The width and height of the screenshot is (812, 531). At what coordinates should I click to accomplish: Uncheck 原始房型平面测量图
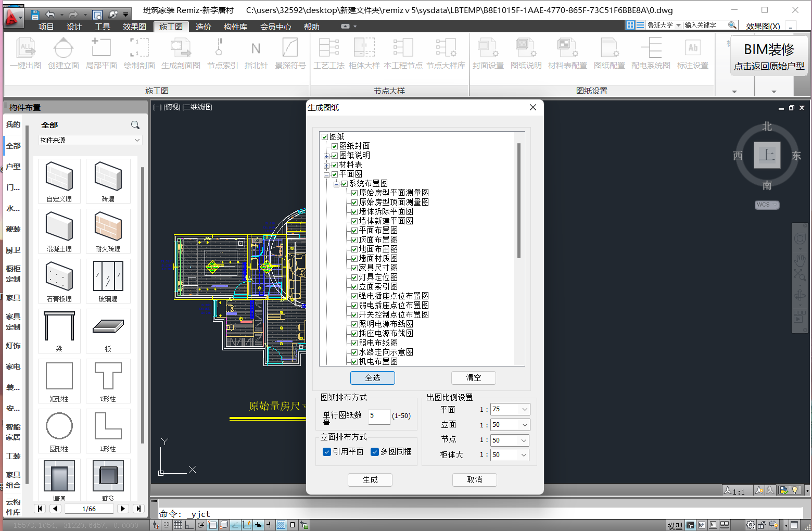click(x=354, y=193)
